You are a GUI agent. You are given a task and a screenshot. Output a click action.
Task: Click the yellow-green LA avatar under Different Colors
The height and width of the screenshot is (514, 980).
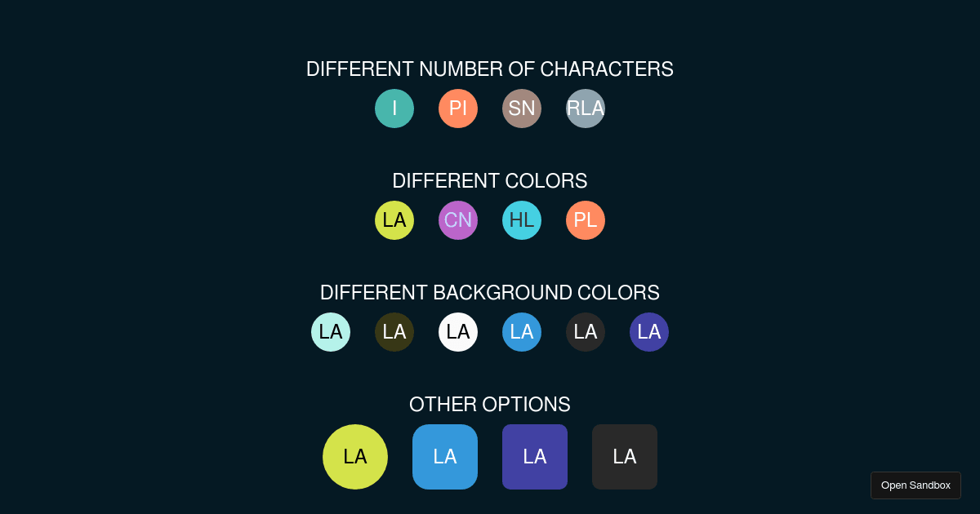tap(394, 219)
